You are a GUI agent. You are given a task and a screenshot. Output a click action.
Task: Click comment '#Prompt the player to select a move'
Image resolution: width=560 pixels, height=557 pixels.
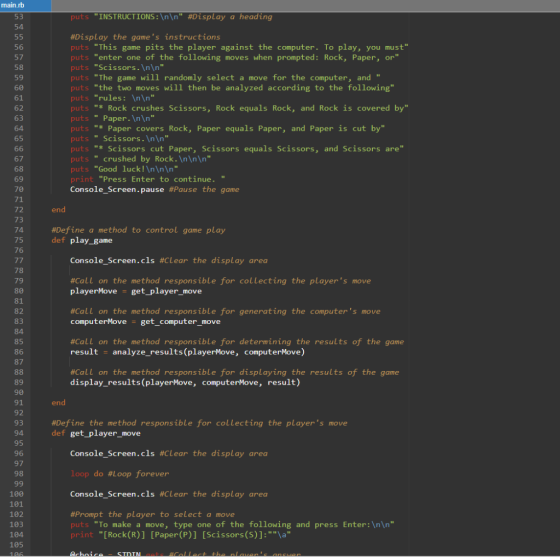[152, 515]
